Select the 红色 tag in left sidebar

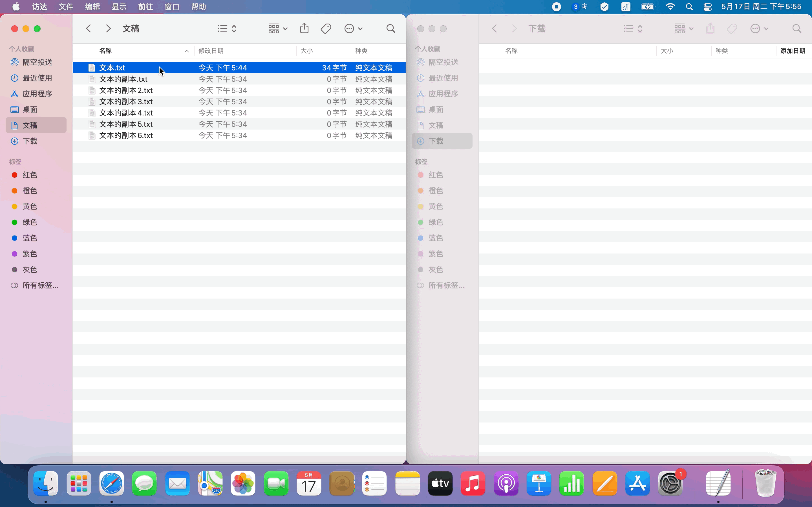[30, 175]
